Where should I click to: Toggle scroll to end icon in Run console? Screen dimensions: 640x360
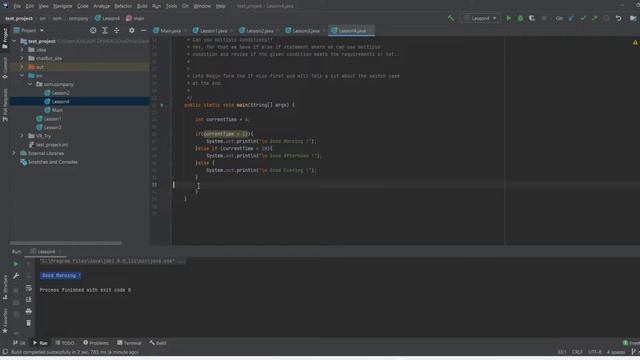[x=29, y=300]
